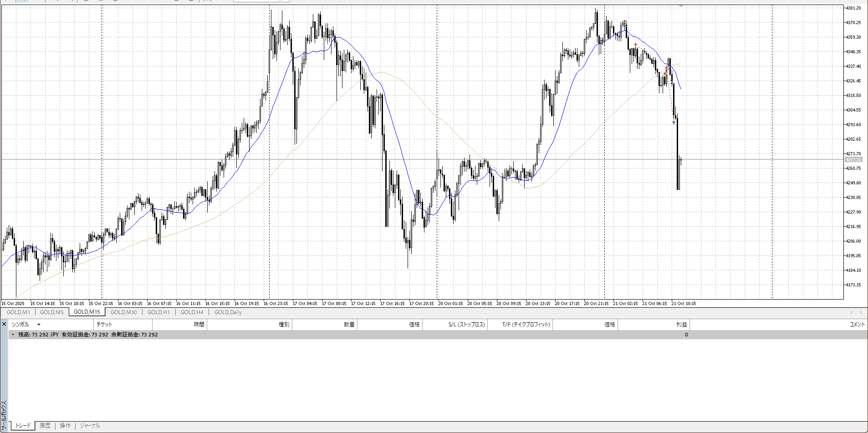Click the S/L (ストップロス) column header
Screen dimensions: 868x433
point(466,325)
